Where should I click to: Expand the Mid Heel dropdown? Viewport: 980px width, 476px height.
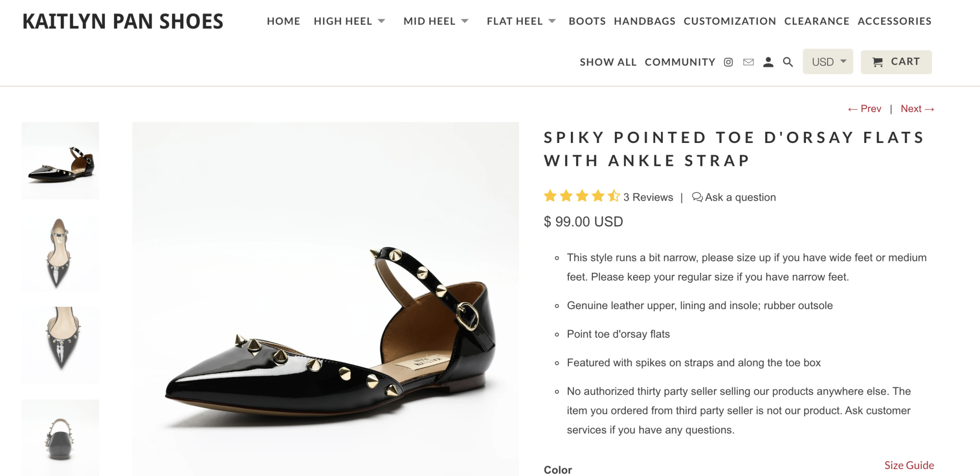(x=436, y=22)
